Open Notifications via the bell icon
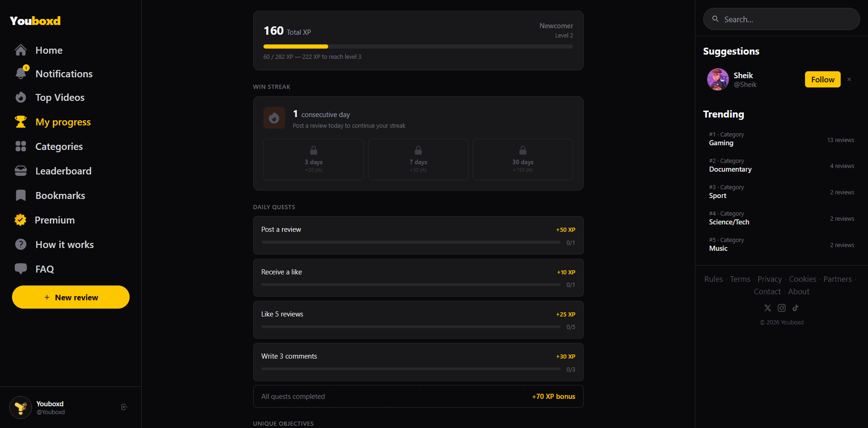Screen dimensions: 868x428 tap(21, 73)
